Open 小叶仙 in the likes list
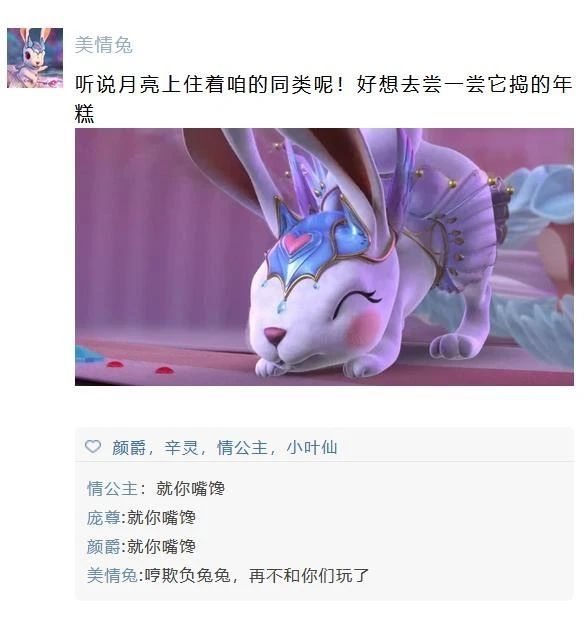Viewport: 585px width, 638px height. pyautogui.click(x=312, y=448)
